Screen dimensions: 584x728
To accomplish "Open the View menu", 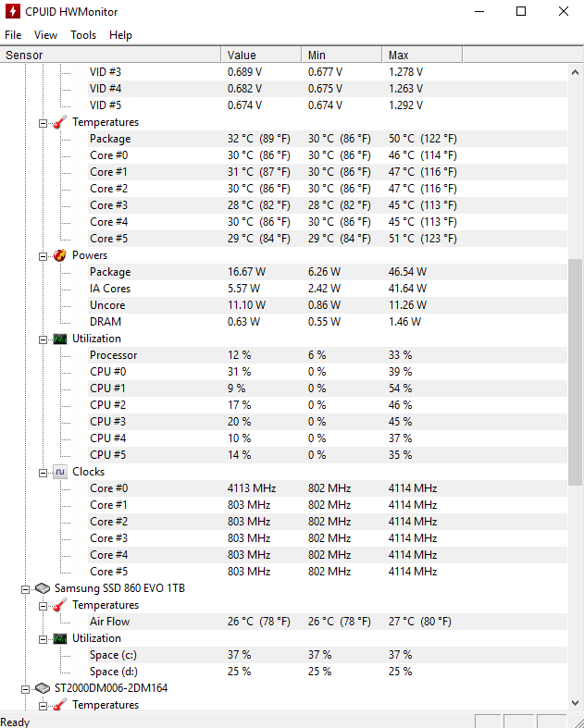I will (x=45, y=35).
